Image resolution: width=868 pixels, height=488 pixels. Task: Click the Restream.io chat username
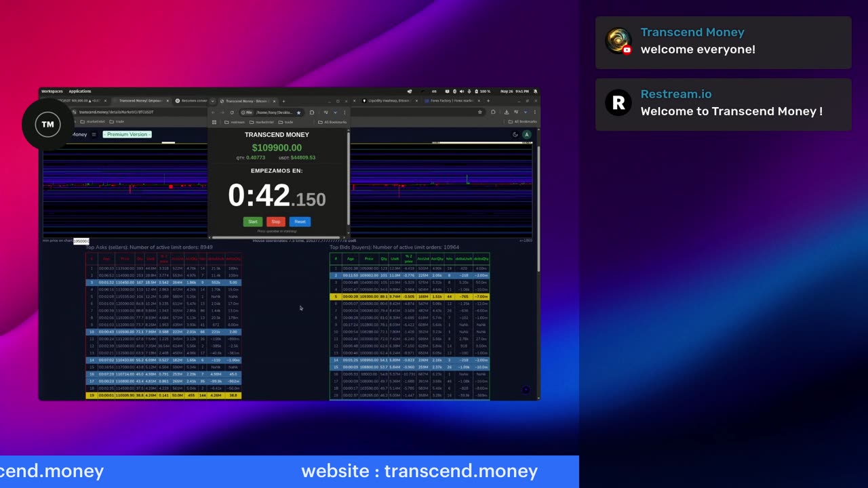676,94
